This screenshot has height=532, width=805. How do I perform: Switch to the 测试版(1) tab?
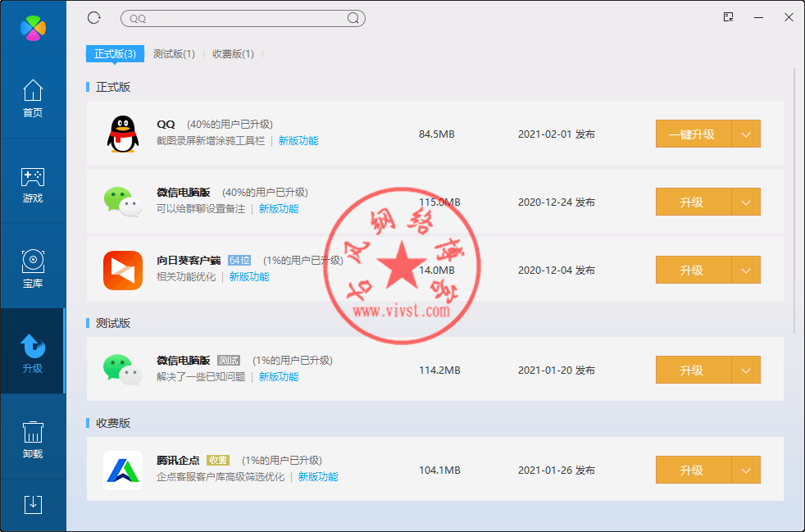[174, 54]
